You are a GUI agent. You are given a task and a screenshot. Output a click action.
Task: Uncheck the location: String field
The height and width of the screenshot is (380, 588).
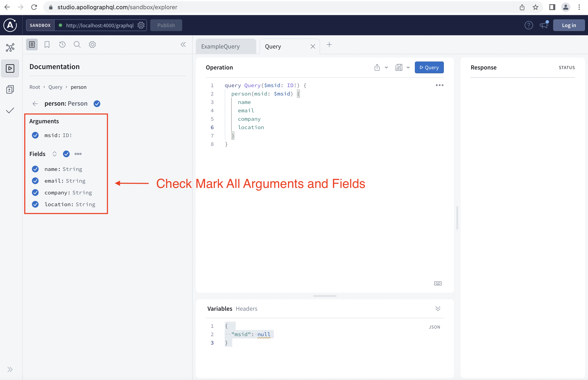click(x=35, y=204)
